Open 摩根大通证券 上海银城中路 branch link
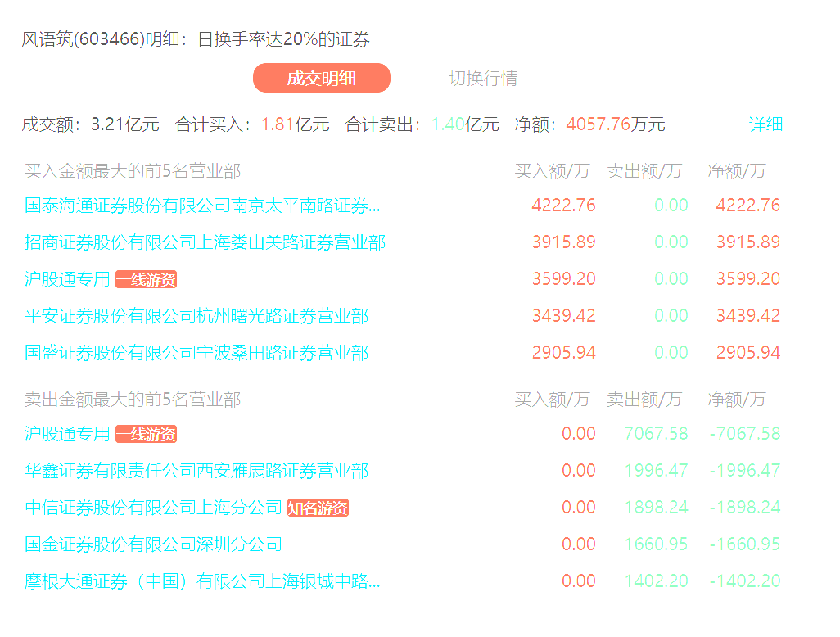840x637 pixels. point(202,581)
